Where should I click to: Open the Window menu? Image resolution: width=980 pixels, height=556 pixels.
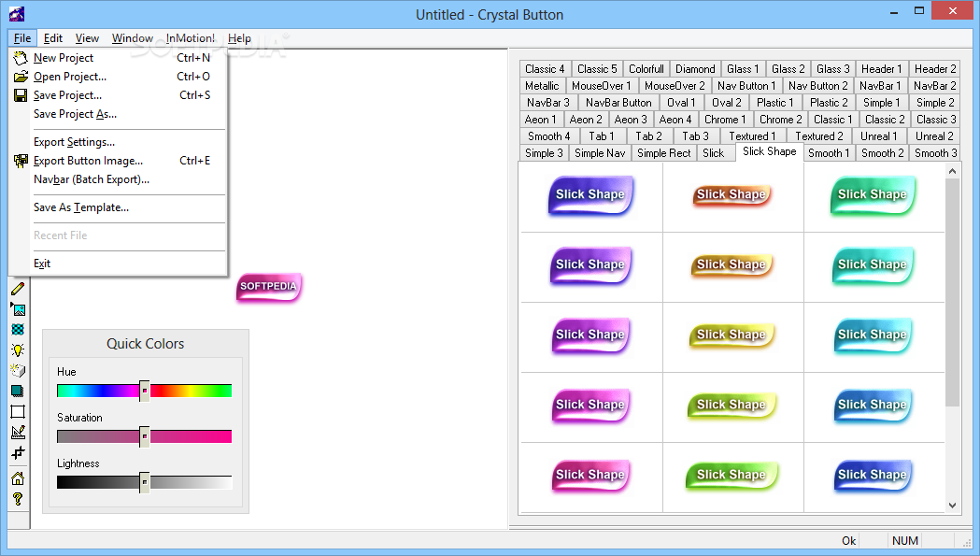pyautogui.click(x=132, y=38)
